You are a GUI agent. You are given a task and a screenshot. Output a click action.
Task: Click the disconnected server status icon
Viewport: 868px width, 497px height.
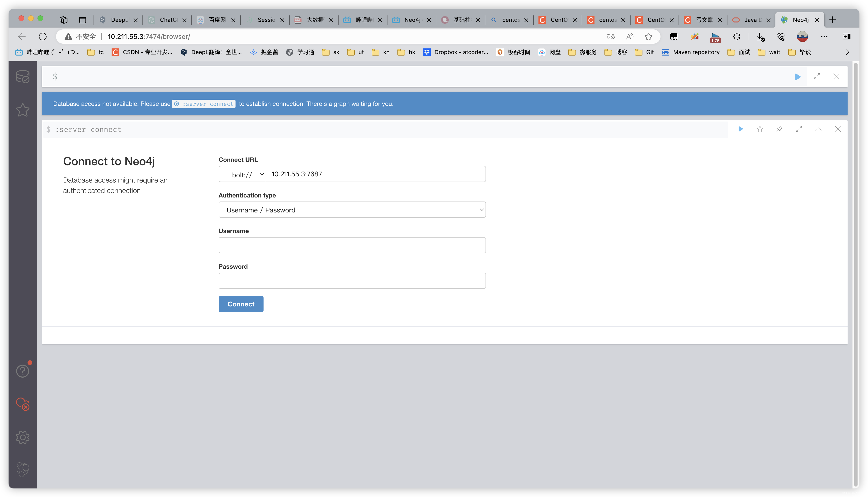pos(22,404)
